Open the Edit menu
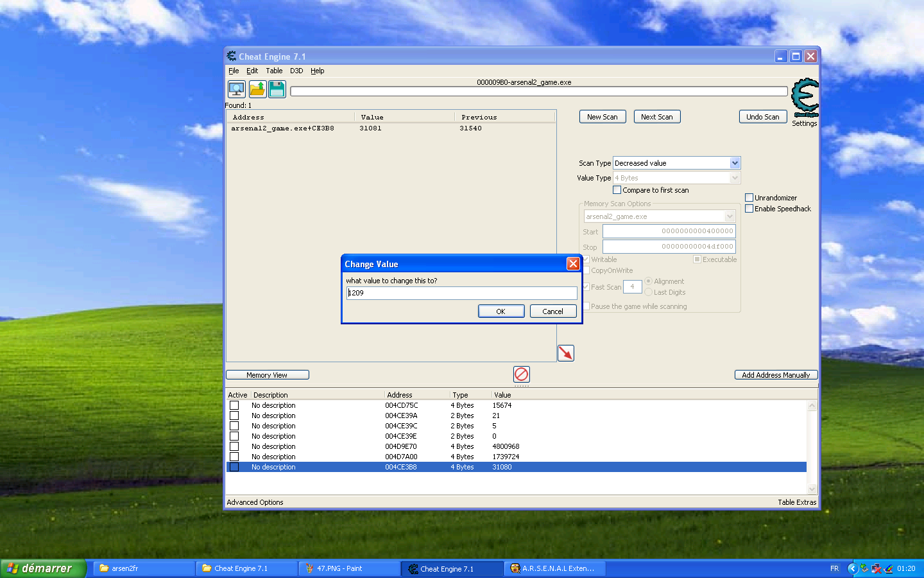The width and height of the screenshot is (924, 578). 252,71
